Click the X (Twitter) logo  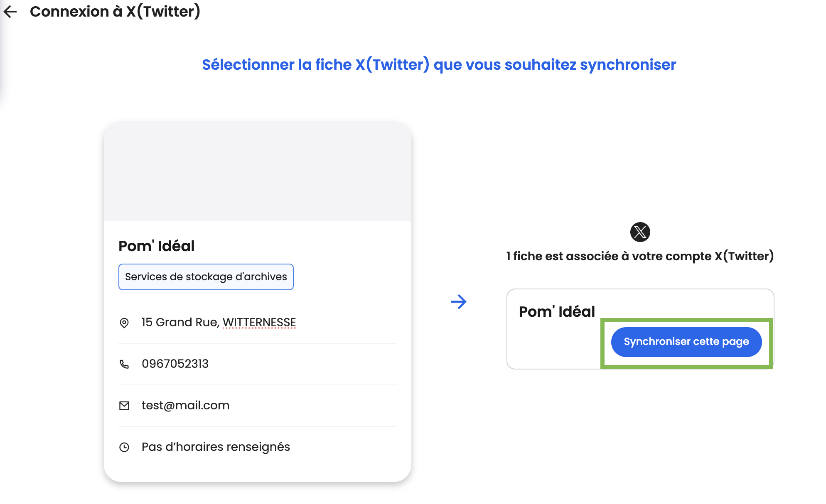[x=640, y=232]
